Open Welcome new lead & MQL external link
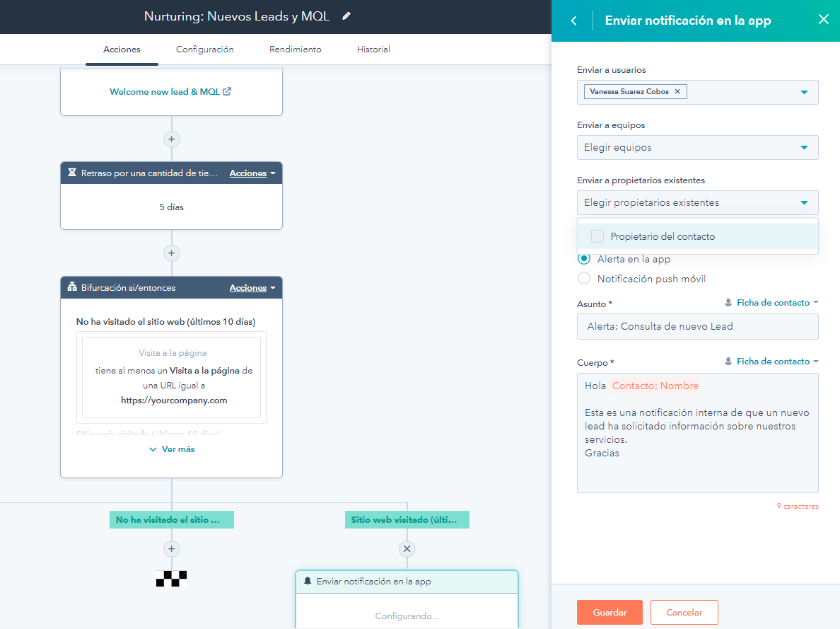Viewport: 840px width, 629px height. pos(228,92)
